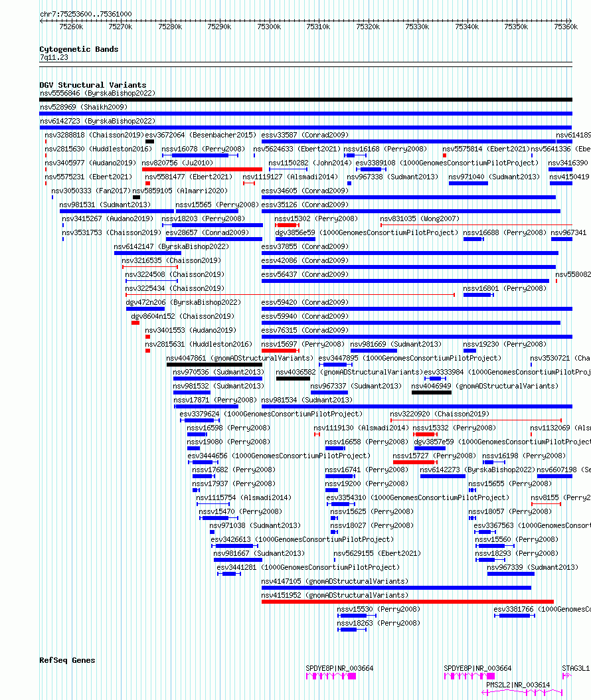Click the DGV Structural Variants track title

pos(93,85)
